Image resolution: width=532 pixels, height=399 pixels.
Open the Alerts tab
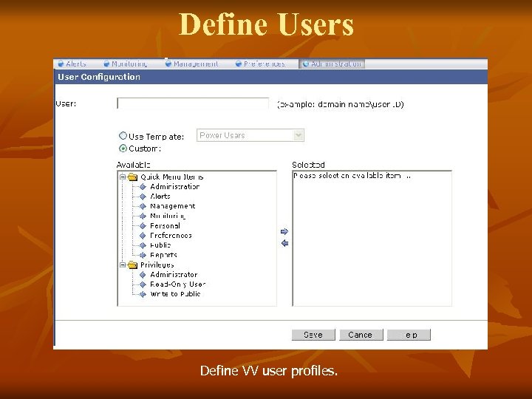pyautogui.click(x=72, y=64)
